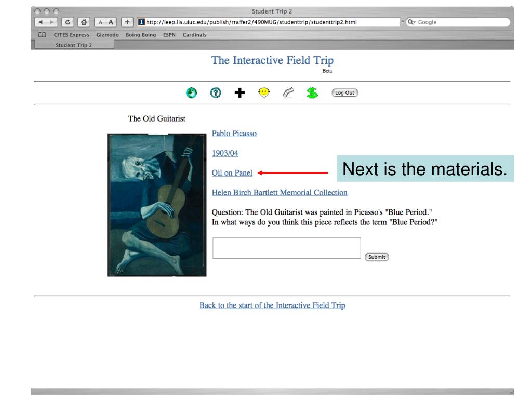Open the CITES Express bookmark
The height and width of the screenshot is (399, 532).
pos(72,35)
